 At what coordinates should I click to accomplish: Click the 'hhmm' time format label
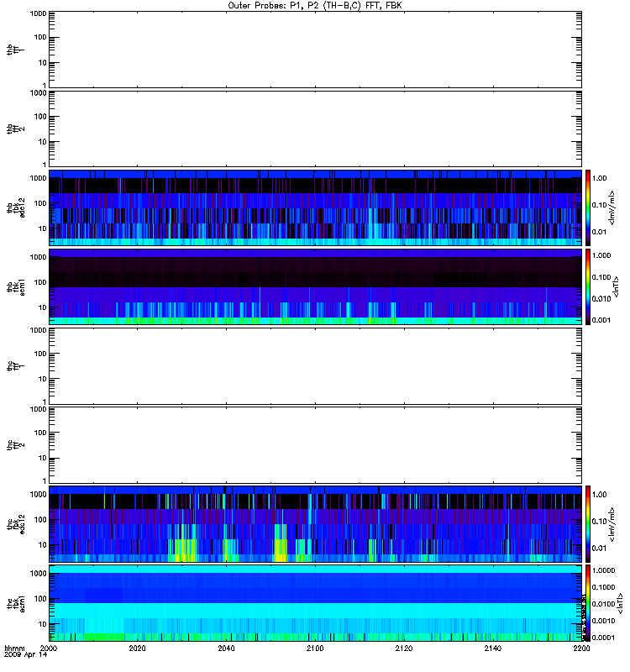coord(14,648)
